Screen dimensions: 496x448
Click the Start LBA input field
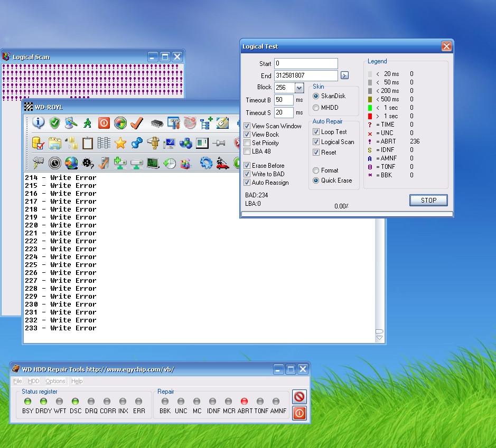(306, 64)
